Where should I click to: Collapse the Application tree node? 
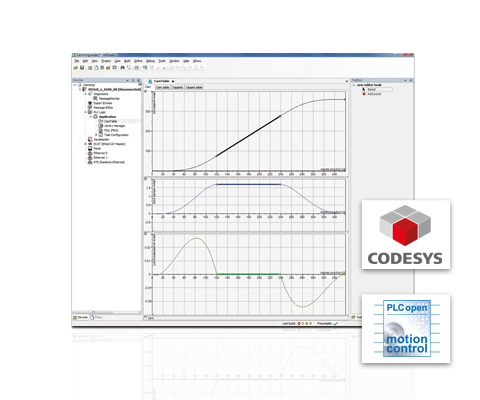91,117
